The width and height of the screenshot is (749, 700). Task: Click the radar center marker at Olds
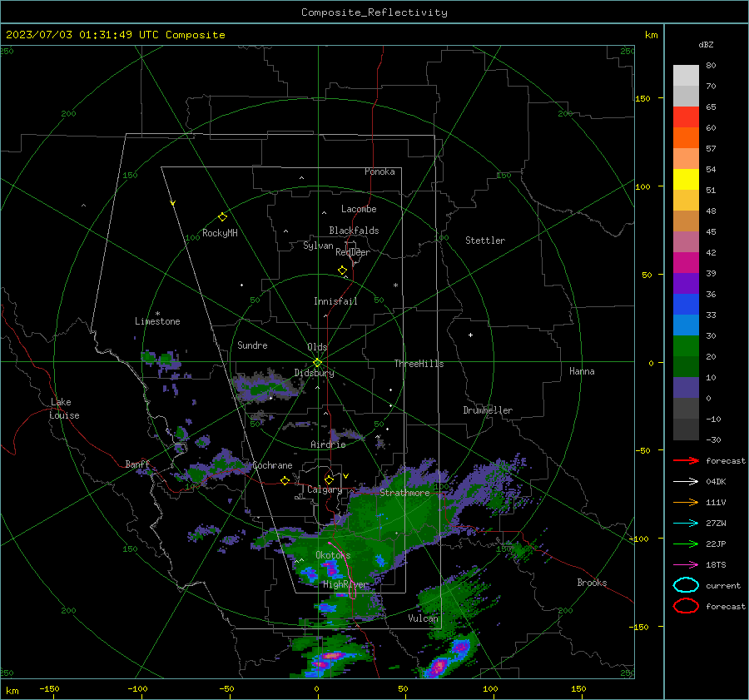pyautogui.click(x=317, y=363)
